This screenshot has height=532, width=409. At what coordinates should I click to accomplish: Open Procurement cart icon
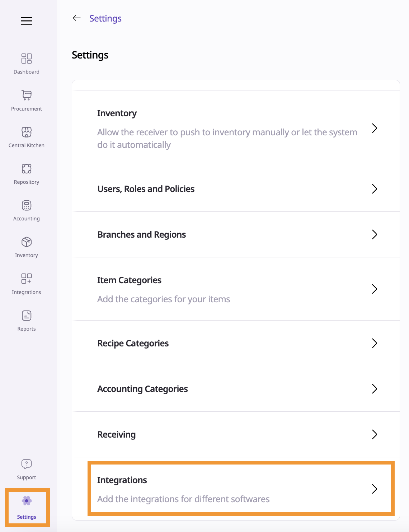pyautogui.click(x=27, y=95)
